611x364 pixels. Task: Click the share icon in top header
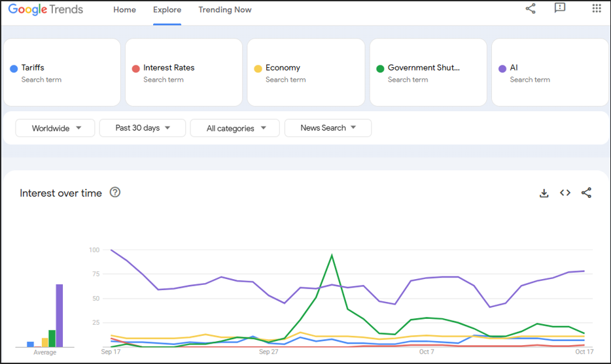pos(531,8)
